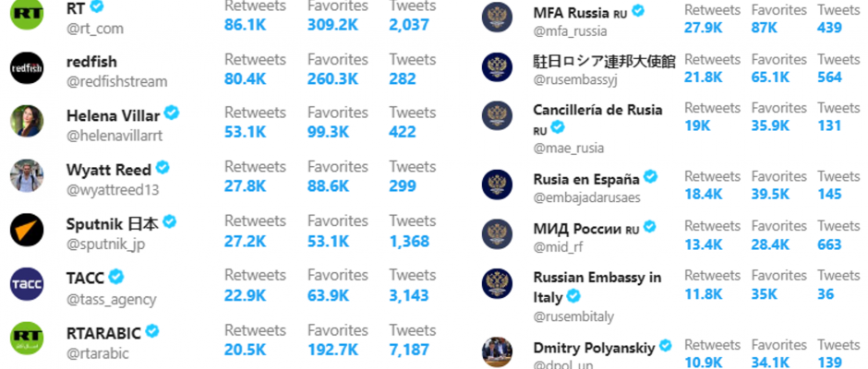Click Dmitry Polyanskiy's profile photo

[497, 352]
